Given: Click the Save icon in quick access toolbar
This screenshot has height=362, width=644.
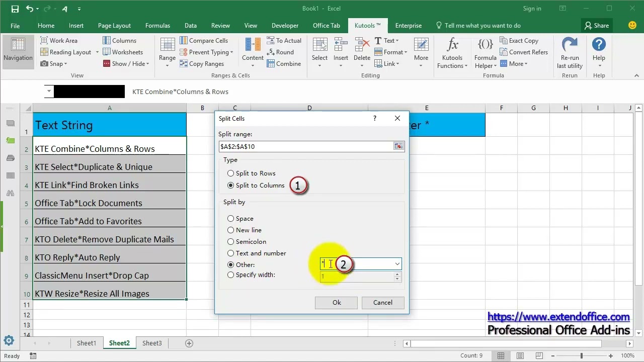Looking at the screenshot, I should (x=15, y=9).
